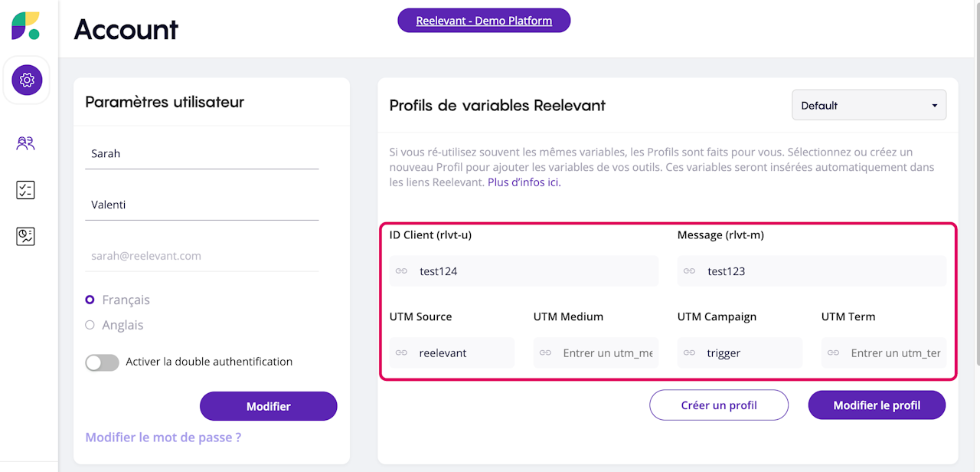Screen dimensions: 980x472
Task: Open the users icon in sidebar
Action: (26, 143)
